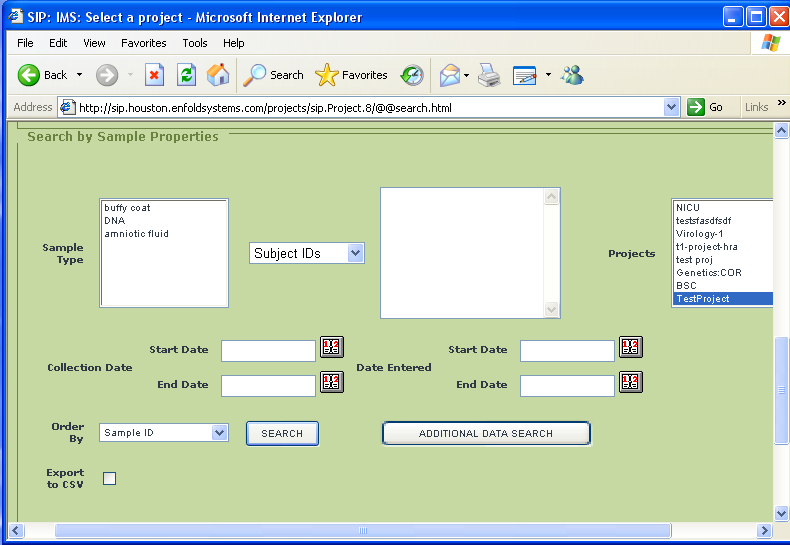Image resolution: width=790 pixels, height=545 pixels.
Task: Click the address bar URL field
Action: [x=370, y=107]
